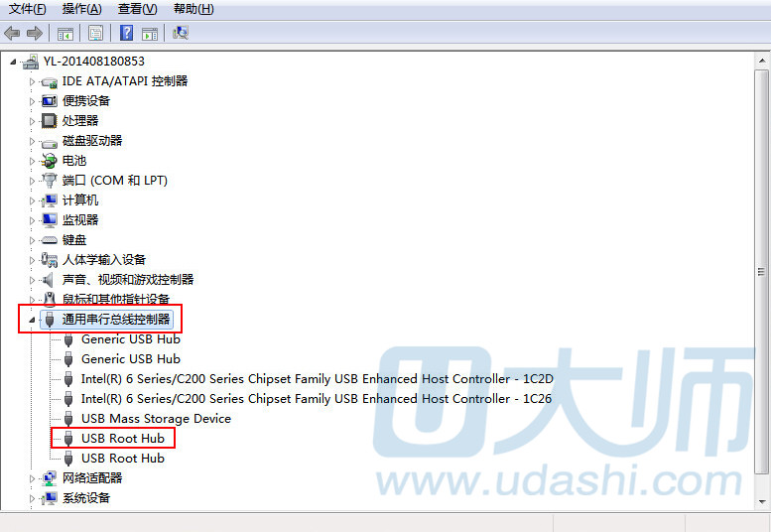Open the 查看(V) menu

138,9
